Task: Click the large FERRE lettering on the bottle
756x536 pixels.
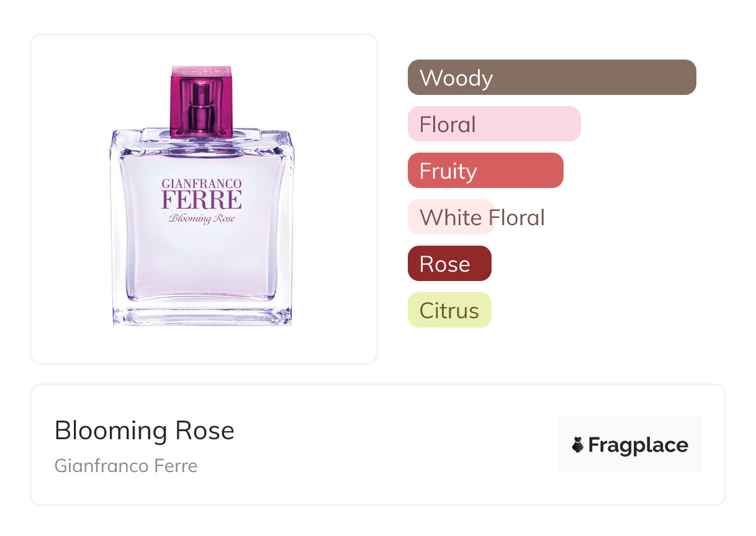Action: 201,200
